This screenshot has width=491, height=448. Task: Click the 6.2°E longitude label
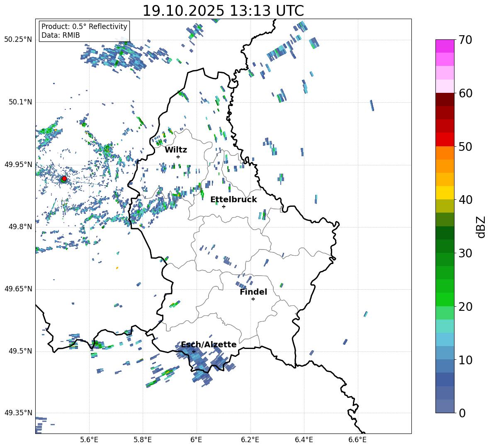pos(250,440)
